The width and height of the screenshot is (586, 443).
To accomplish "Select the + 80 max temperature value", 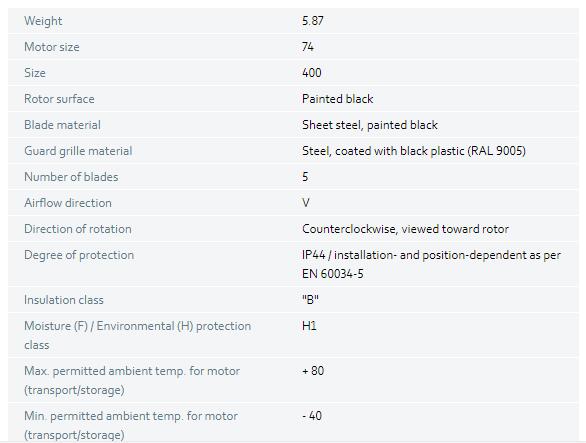I will pos(313,371).
